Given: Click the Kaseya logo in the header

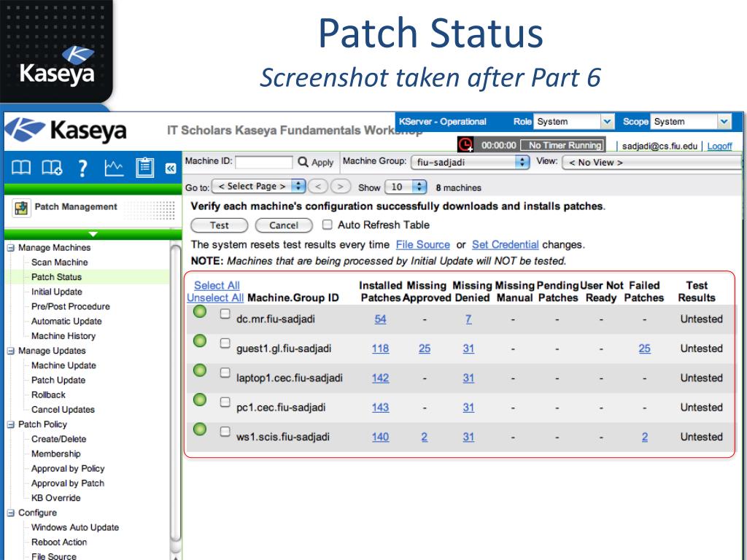Looking at the screenshot, I should (x=66, y=131).
